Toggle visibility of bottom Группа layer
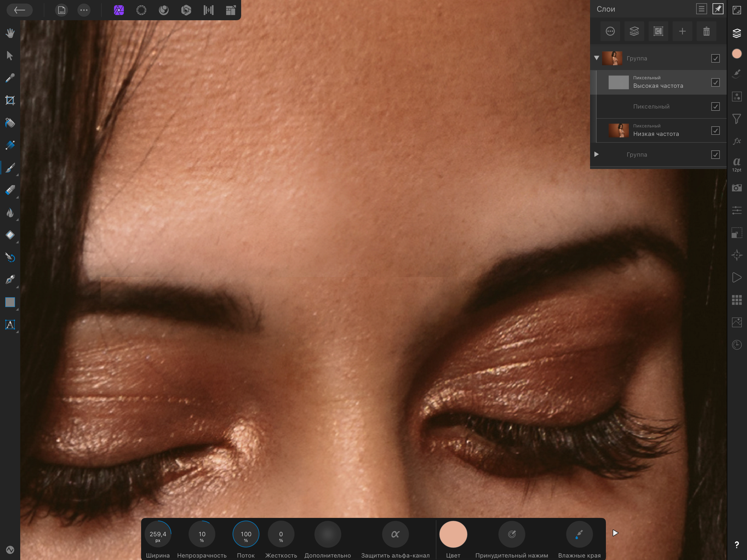This screenshot has height=560, width=747. coord(715,155)
